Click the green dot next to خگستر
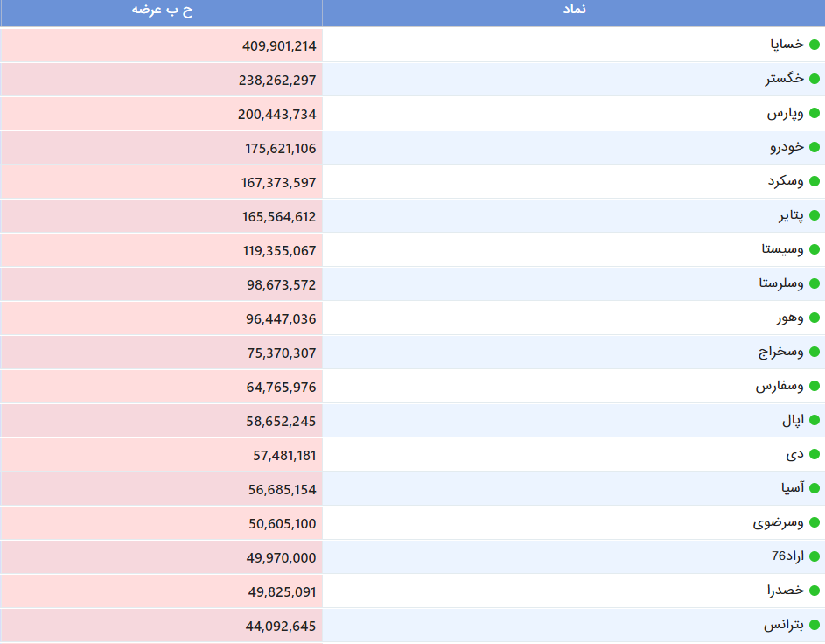Viewport: 825px width, 644px height. 814,79
